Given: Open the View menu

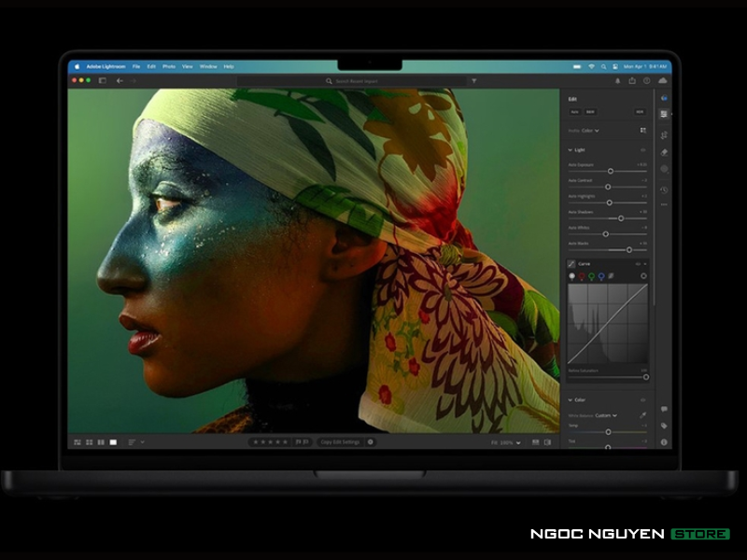Looking at the screenshot, I should pyautogui.click(x=187, y=66).
